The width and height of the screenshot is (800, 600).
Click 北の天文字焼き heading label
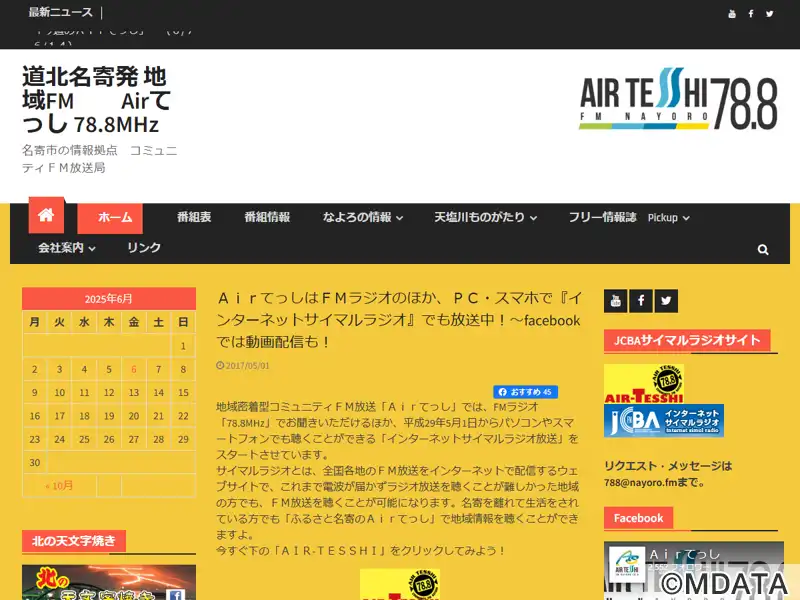coord(74,541)
